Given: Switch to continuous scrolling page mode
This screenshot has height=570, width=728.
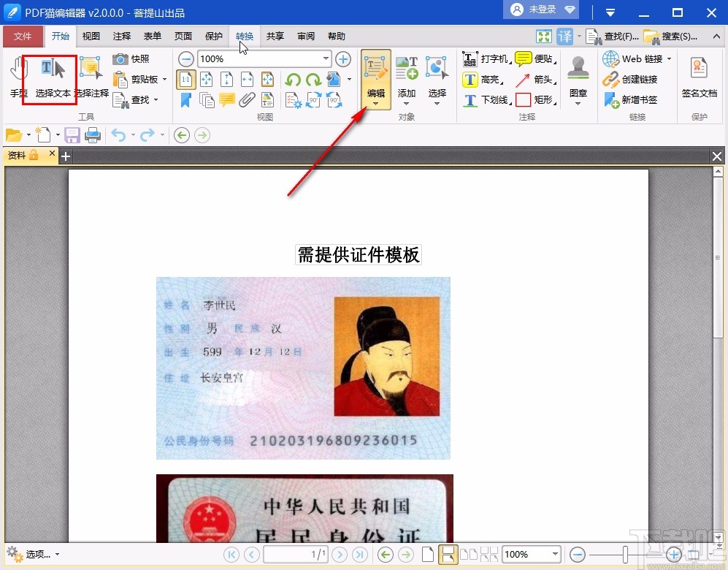Looking at the screenshot, I should pos(448,554).
